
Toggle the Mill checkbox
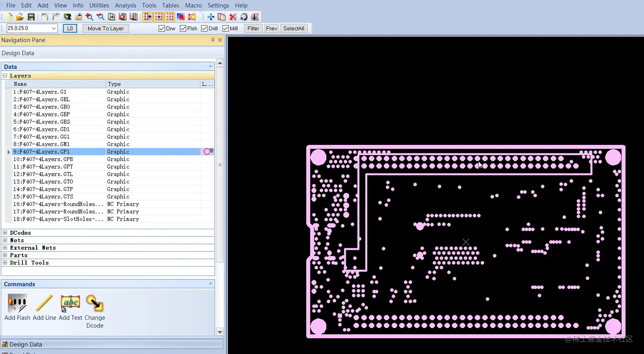[x=226, y=29]
